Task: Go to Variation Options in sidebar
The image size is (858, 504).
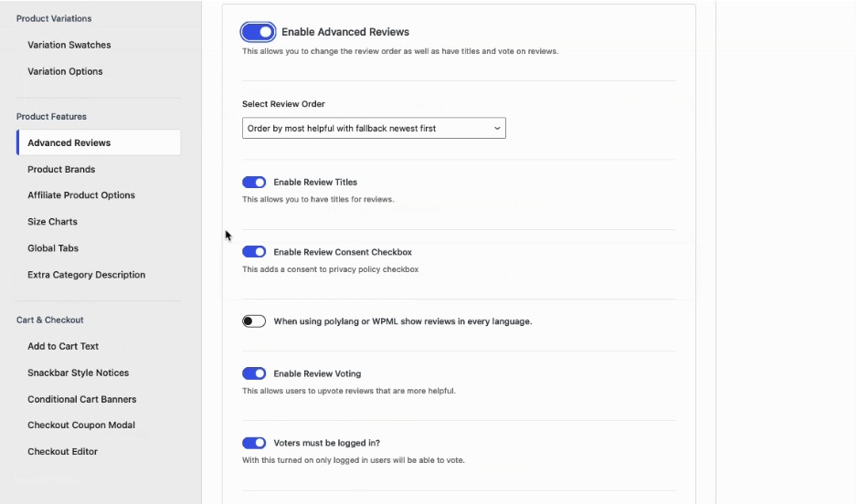Action: [65, 71]
